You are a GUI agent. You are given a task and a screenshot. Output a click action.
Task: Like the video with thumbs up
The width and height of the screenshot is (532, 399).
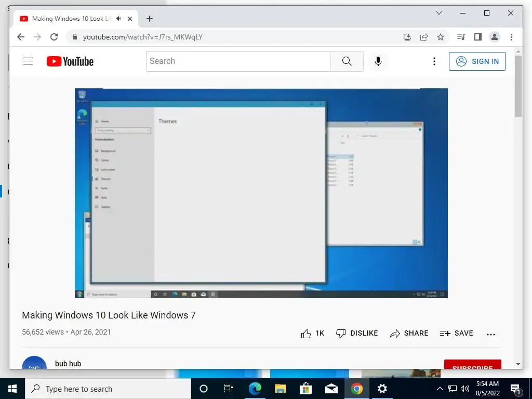[312, 334]
